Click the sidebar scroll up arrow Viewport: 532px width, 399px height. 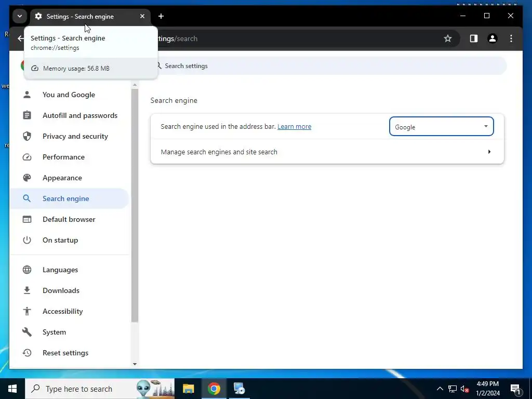click(135, 85)
